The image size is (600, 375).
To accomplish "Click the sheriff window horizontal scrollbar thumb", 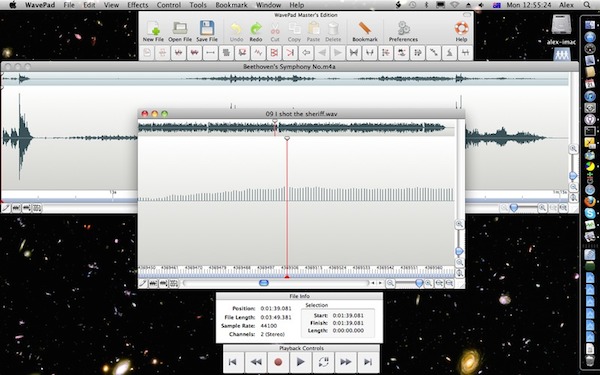I will click(x=264, y=283).
